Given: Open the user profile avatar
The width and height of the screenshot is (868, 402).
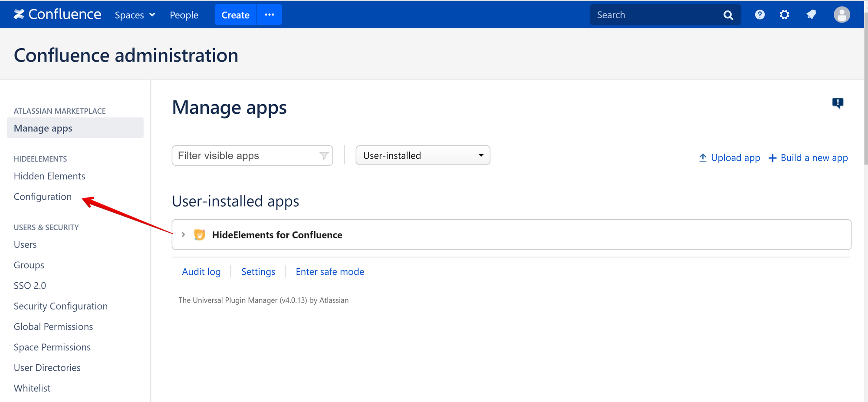Looking at the screenshot, I should click(842, 15).
